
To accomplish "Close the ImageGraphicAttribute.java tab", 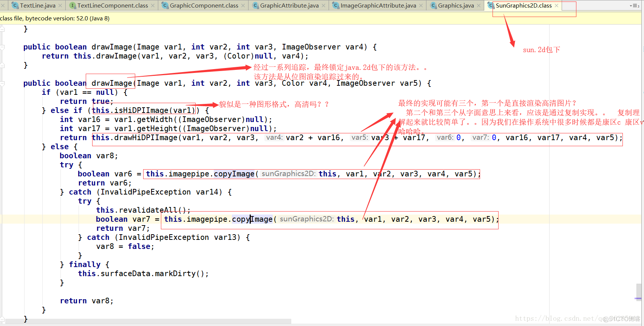I will [x=421, y=6].
